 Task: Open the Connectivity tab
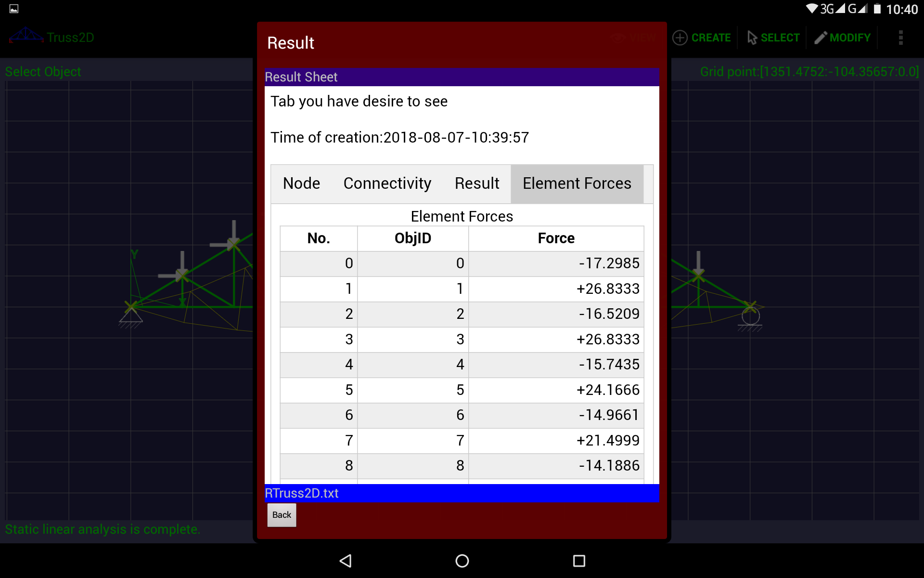[387, 184]
